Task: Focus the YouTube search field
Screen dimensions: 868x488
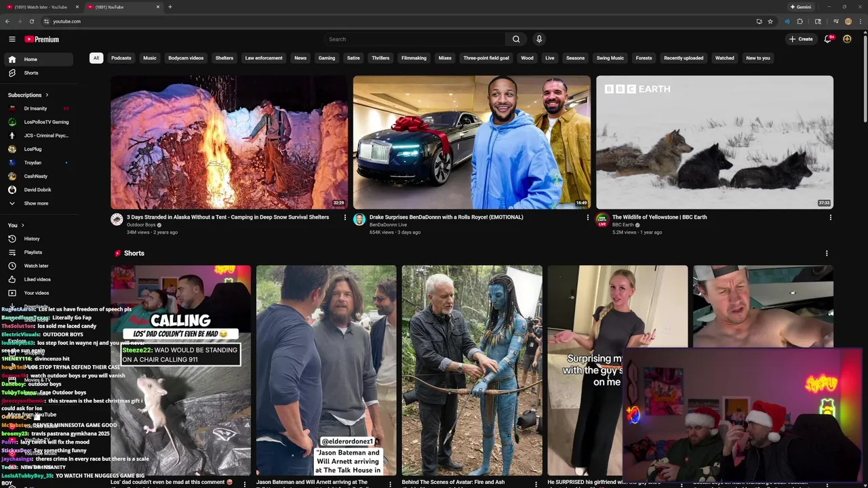Action: point(414,39)
